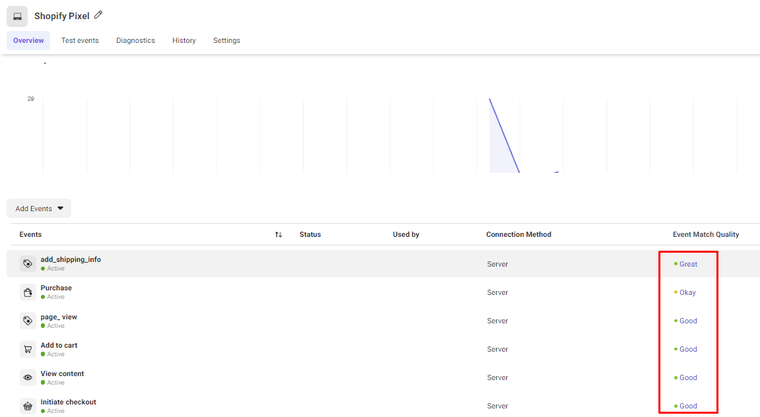
Task: Click the Okay match quality for Purchase
Action: pos(687,292)
